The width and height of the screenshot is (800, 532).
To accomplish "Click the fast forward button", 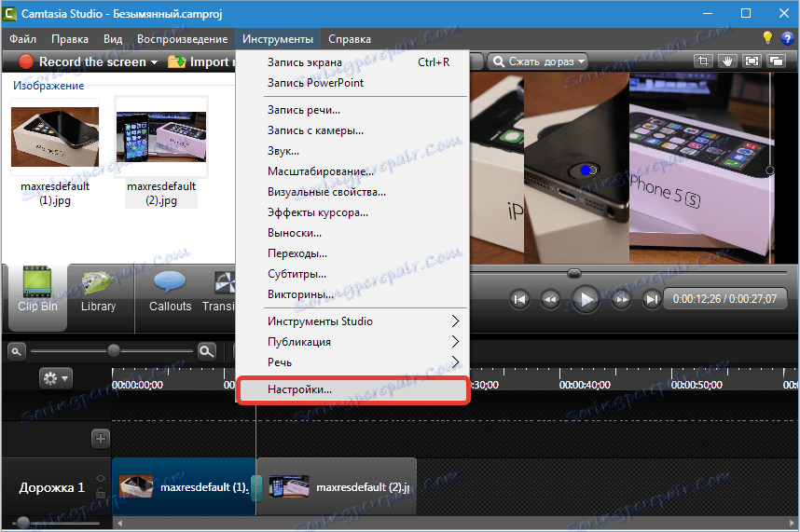I will coord(621,299).
